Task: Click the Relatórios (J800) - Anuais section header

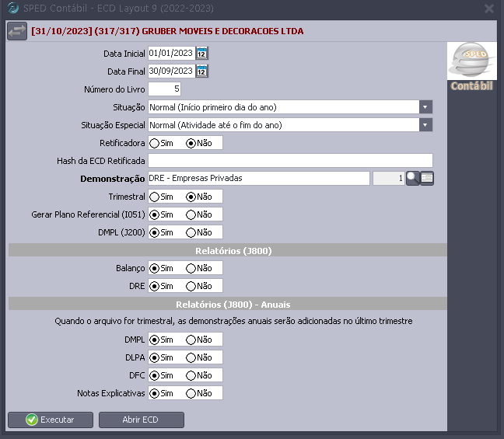Action: coord(228,304)
